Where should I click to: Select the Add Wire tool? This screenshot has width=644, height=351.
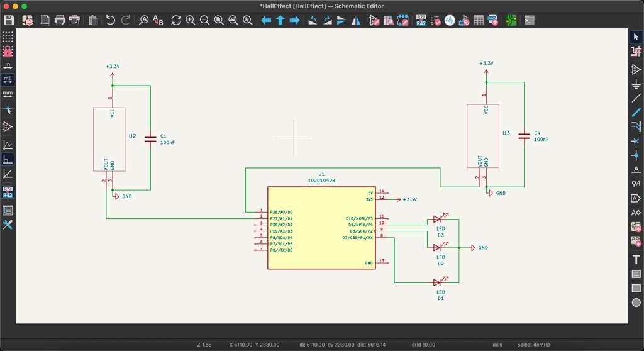(636, 98)
